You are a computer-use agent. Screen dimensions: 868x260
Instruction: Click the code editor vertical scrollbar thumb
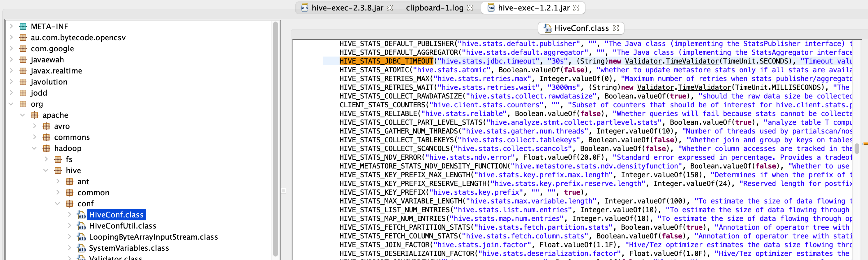[x=857, y=148]
